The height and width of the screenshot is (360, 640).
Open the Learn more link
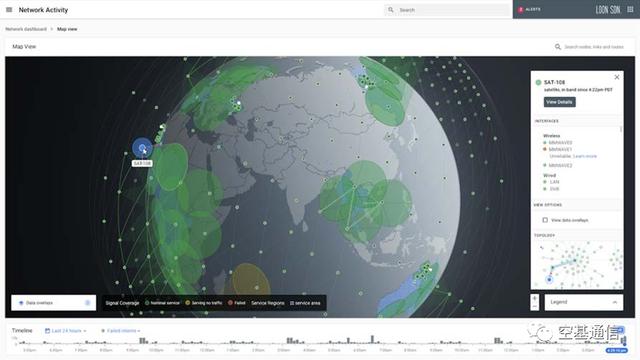pyautogui.click(x=585, y=156)
